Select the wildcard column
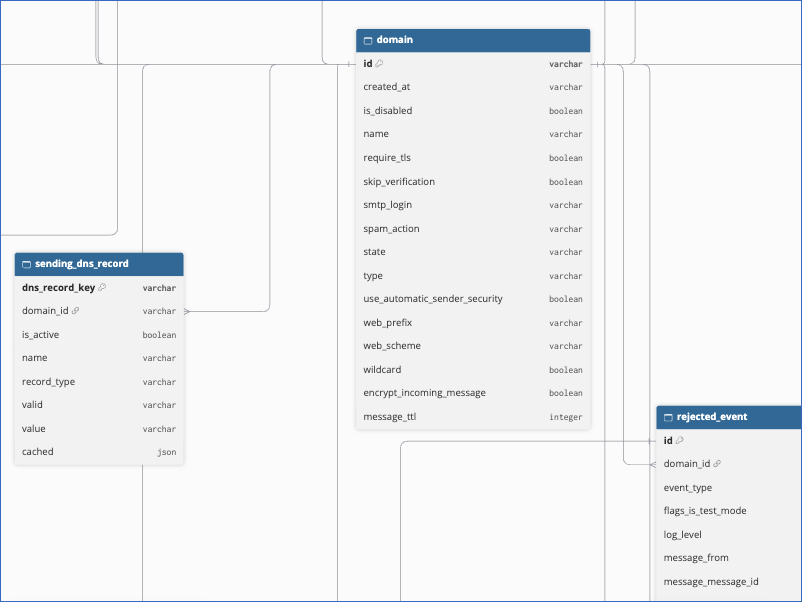The width and height of the screenshot is (802, 602). (x=473, y=370)
